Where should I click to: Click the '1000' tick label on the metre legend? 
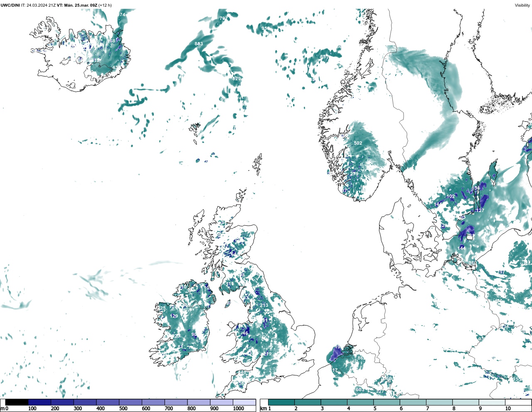coord(239,409)
